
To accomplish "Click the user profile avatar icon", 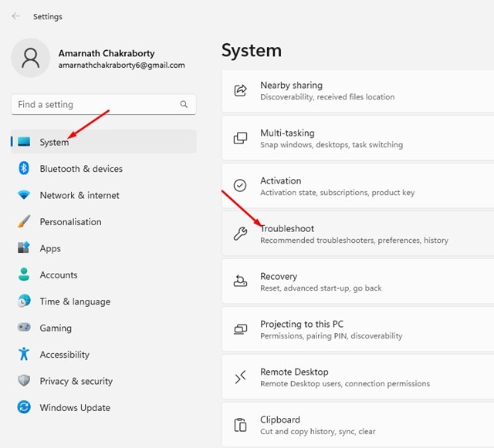I will tap(31, 59).
